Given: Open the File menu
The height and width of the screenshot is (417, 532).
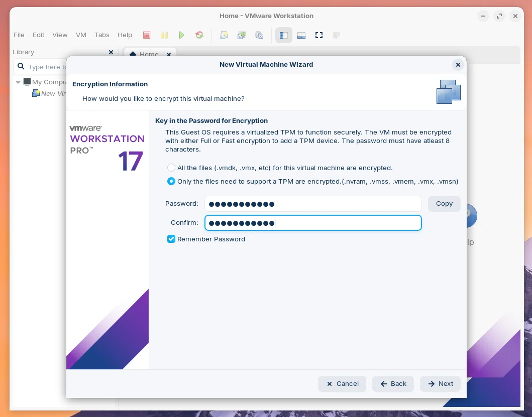Looking at the screenshot, I should tap(19, 35).
